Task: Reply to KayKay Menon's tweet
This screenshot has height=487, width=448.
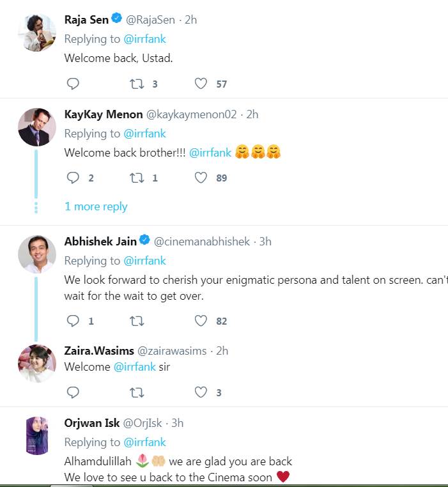Action: coord(73,178)
